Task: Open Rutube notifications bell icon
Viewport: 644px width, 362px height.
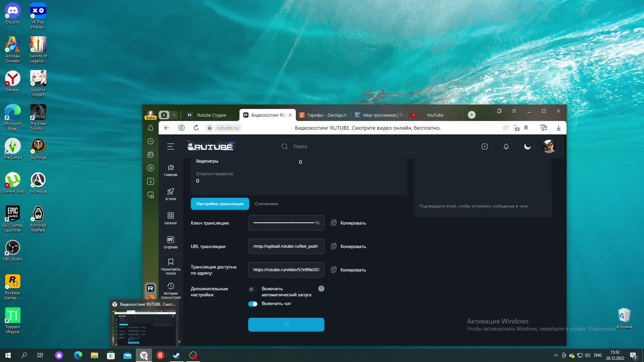Action: pyautogui.click(x=506, y=146)
